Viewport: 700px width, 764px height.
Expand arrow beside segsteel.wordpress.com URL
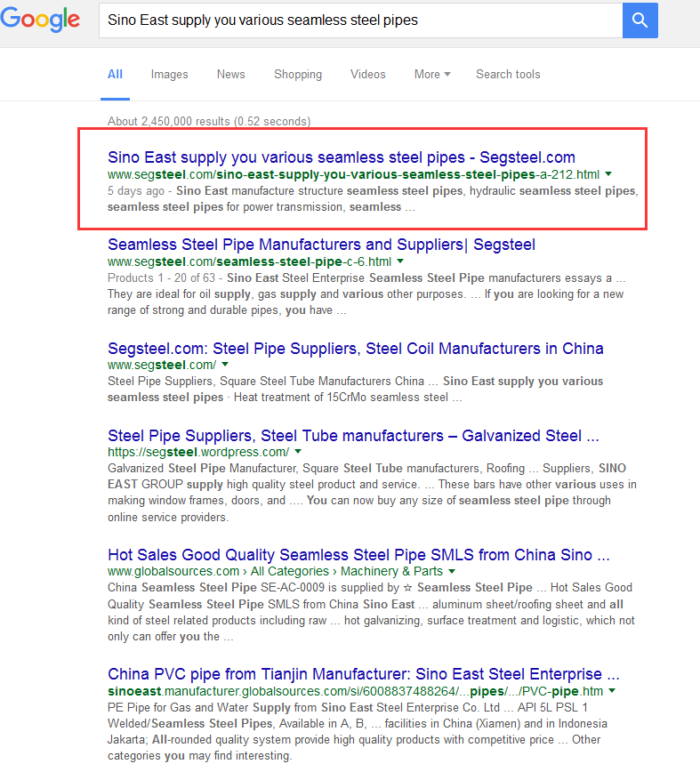tap(298, 452)
